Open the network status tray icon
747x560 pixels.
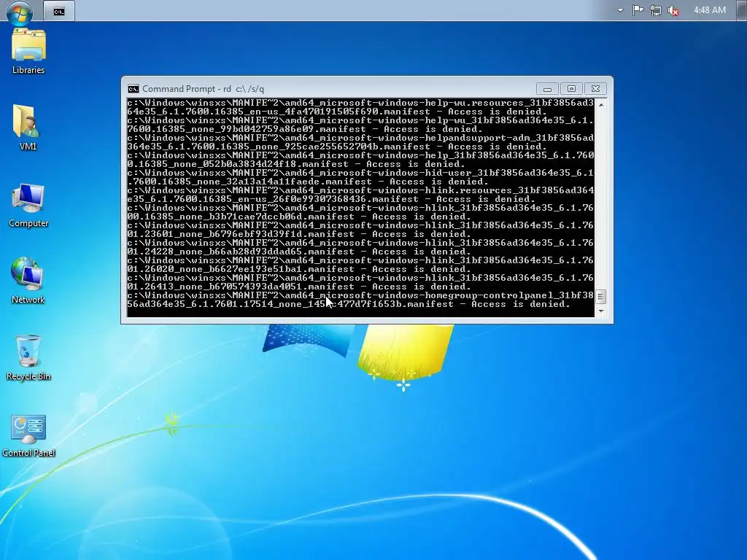[x=656, y=10]
